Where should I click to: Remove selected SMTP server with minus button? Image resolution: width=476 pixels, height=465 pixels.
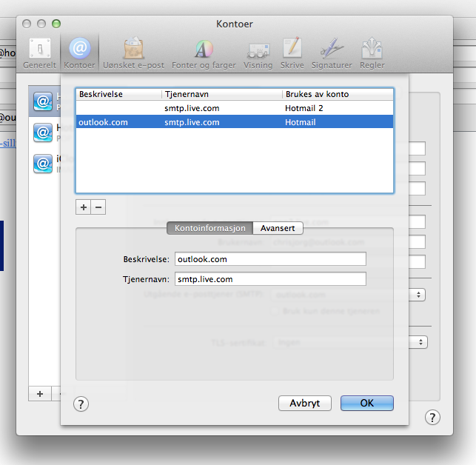tap(98, 207)
